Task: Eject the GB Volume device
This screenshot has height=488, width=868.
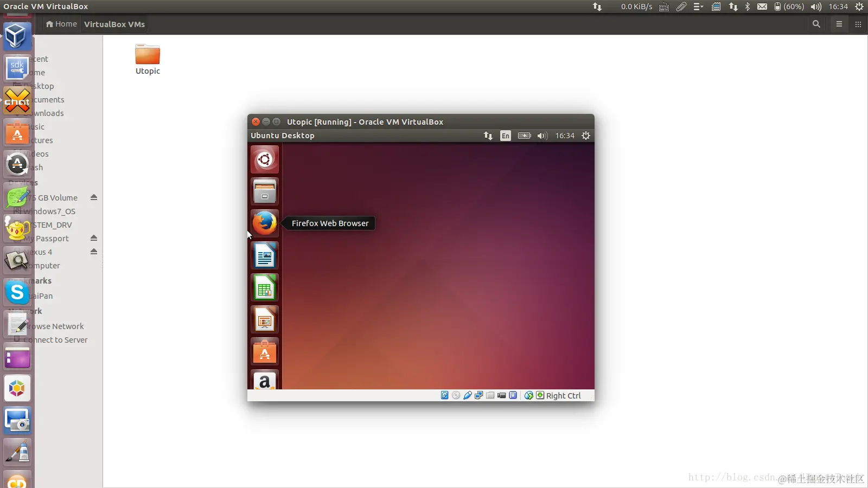Action: click(x=94, y=197)
